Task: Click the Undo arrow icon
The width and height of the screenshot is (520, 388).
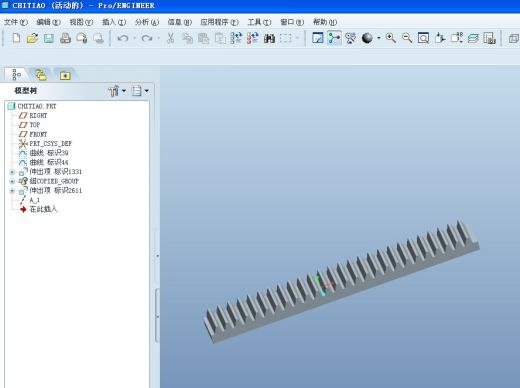Action: 123,38
